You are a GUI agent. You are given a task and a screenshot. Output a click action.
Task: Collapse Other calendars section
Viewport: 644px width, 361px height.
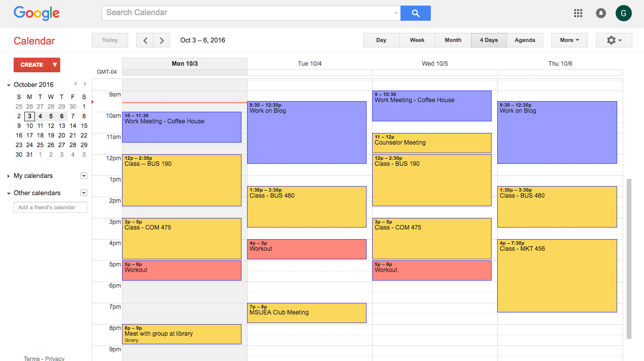[x=9, y=193]
